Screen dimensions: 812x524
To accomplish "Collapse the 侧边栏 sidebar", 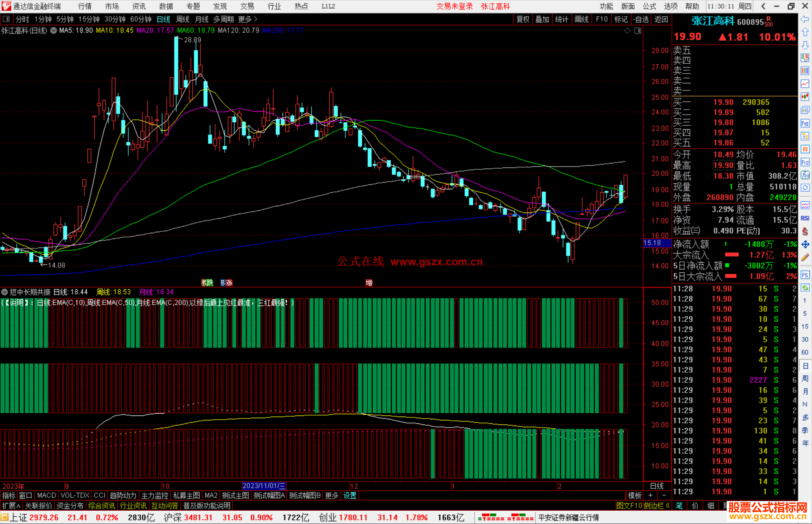I will coord(657,506).
